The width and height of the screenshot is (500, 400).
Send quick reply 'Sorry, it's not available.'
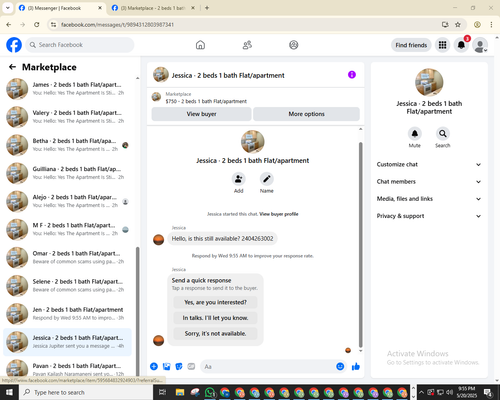[x=215, y=333]
